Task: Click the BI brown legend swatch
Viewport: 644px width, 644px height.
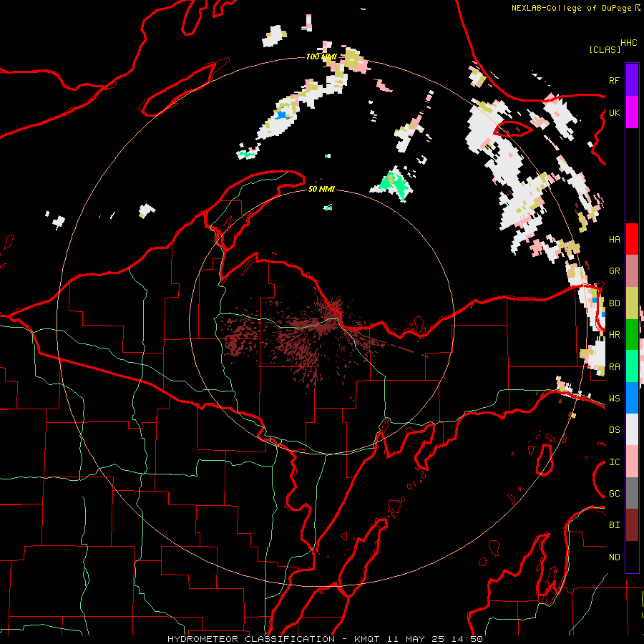Action: point(632,525)
